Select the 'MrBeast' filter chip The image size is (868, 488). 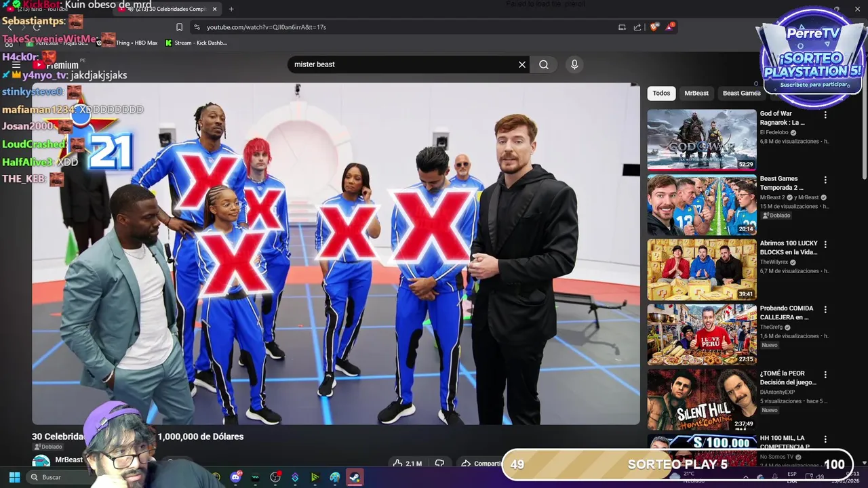pos(696,94)
